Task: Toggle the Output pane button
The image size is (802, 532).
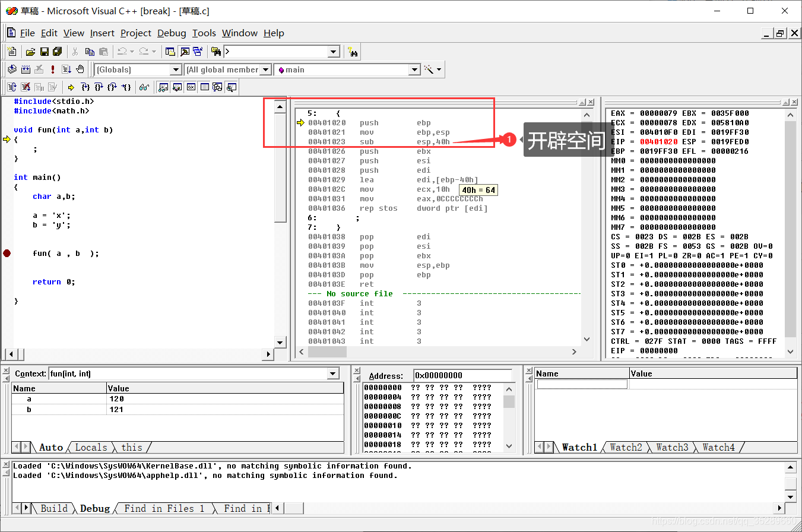Action: (x=185, y=52)
